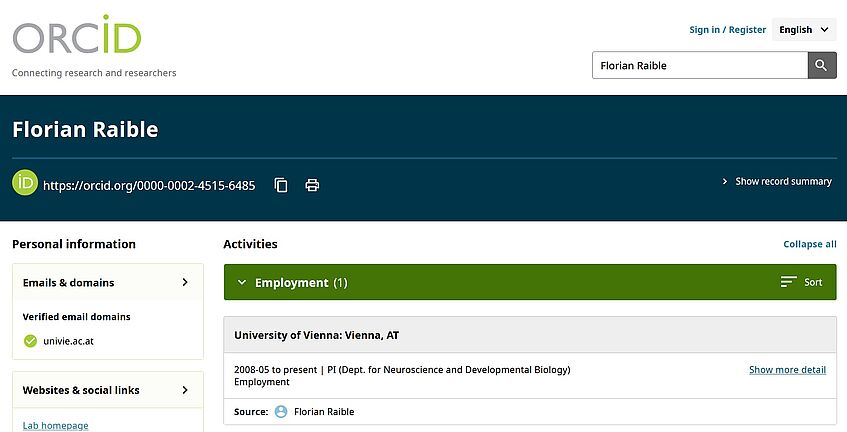847x432 pixels.
Task: Collapse the Employment section
Action: coord(241,283)
